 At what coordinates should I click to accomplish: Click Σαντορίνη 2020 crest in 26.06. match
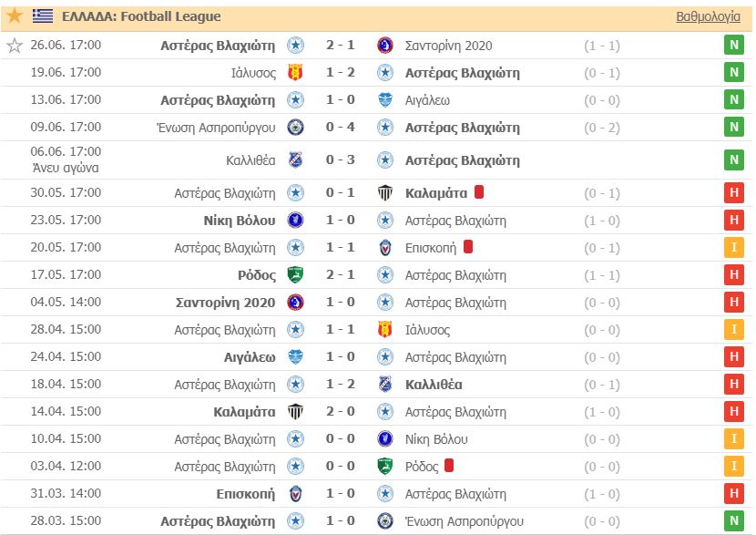click(384, 46)
